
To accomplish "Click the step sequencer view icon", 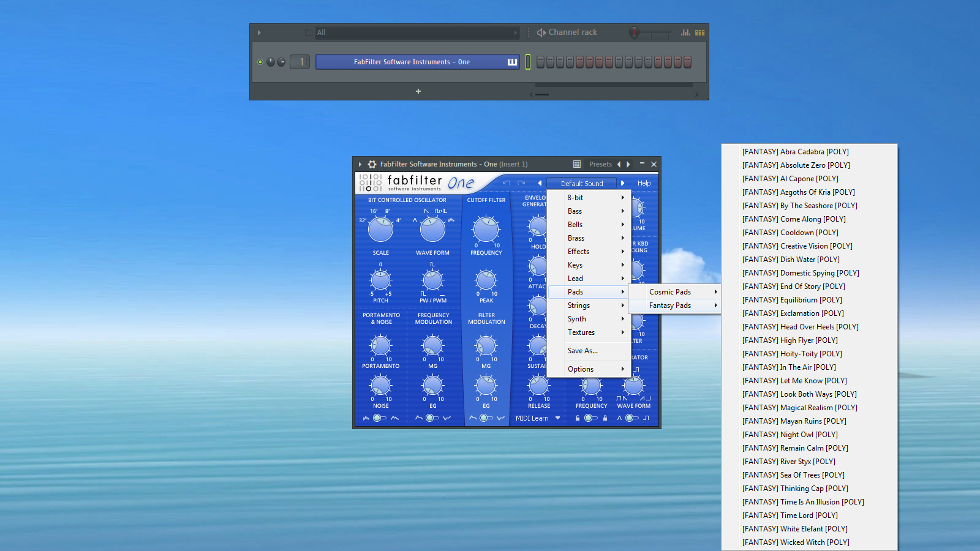I will pyautogui.click(x=699, y=32).
